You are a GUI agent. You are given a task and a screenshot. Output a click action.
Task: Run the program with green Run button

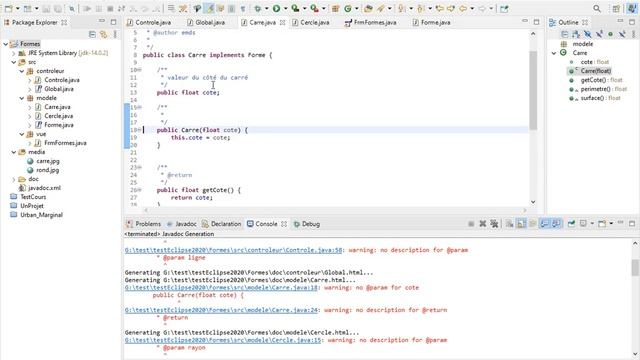point(276,9)
